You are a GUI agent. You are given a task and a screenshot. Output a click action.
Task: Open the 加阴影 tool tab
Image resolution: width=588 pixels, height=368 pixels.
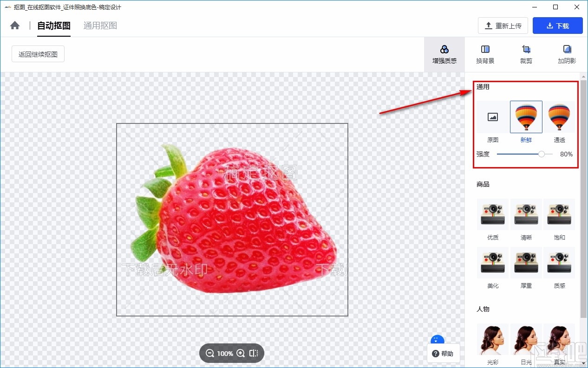point(567,54)
